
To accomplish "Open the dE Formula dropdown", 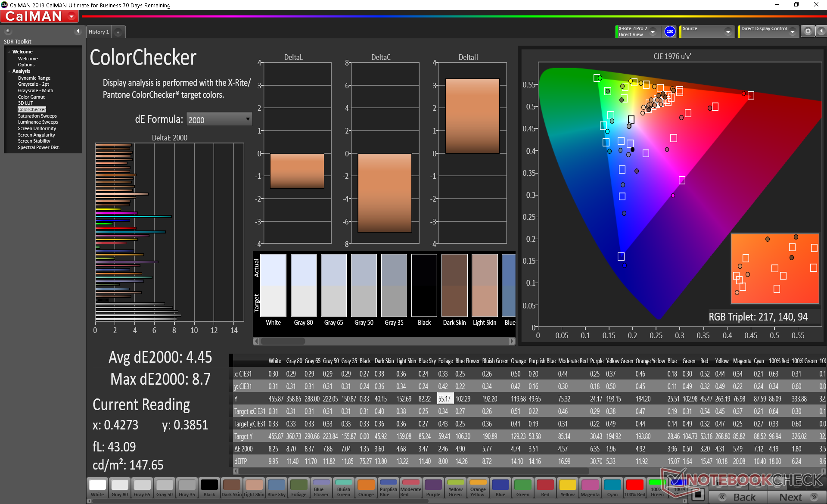I will pyautogui.click(x=219, y=119).
